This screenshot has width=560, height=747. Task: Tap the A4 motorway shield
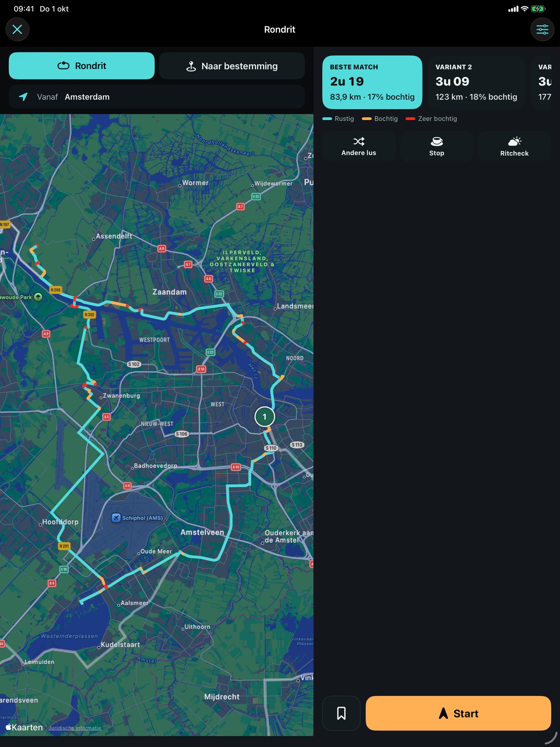[52, 583]
